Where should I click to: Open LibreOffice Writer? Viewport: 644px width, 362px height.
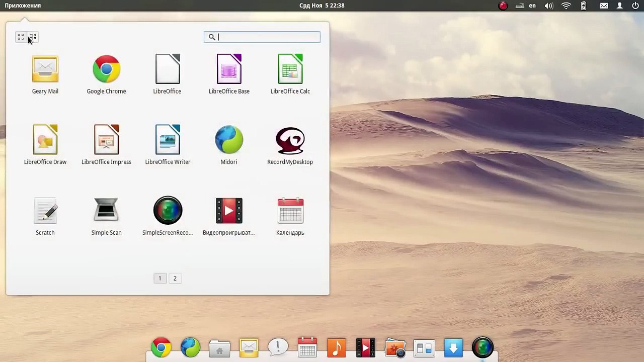pos(168,145)
